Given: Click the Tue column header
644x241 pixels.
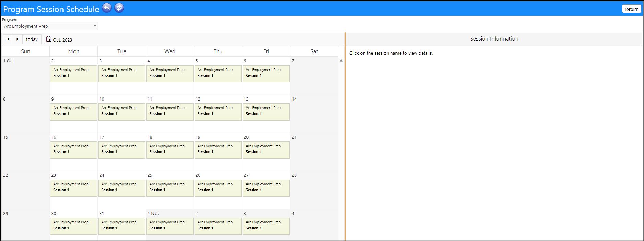Looking at the screenshot, I should 122,51.
